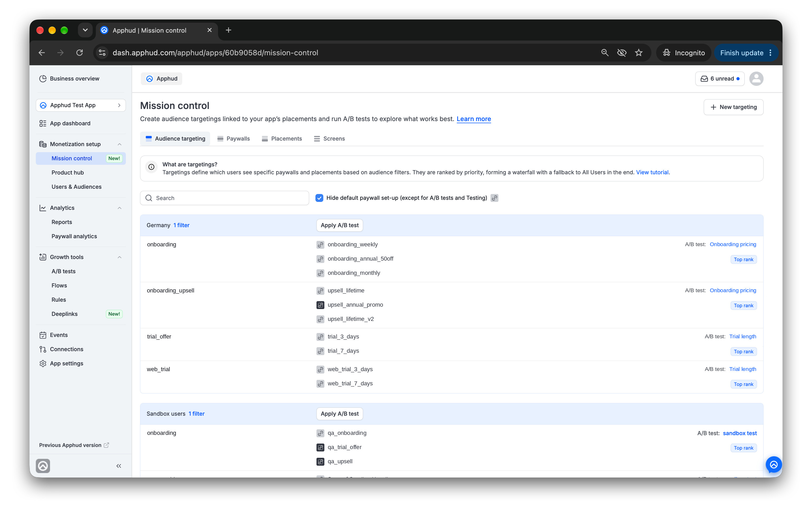
Task: Click link icon beside onboarding_weekly
Action: (x=320, y=245)
